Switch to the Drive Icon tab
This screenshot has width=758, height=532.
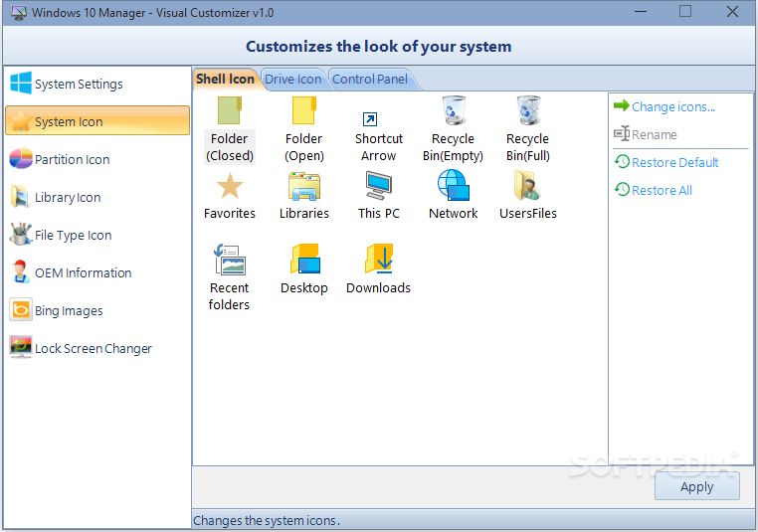[x=292, y=80]
